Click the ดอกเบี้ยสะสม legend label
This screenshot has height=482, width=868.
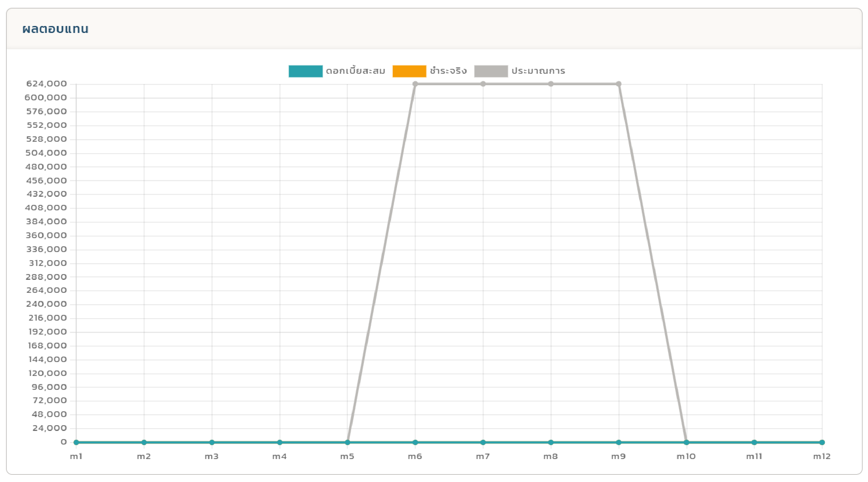click(355, 71)
